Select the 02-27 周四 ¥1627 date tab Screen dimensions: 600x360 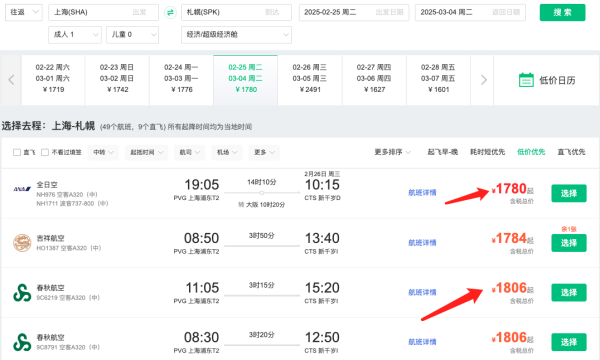374,80
